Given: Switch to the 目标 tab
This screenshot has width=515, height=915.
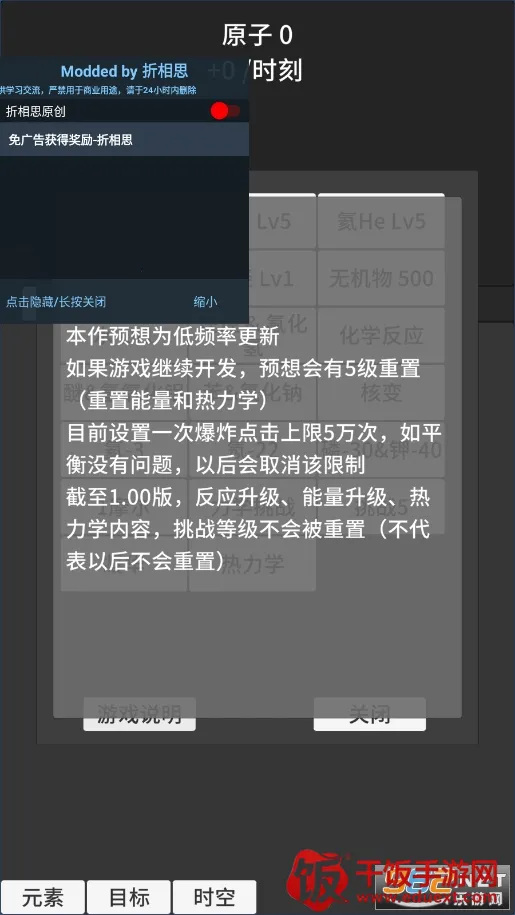Looking at the screenshot, I should (x=129, y=897).
